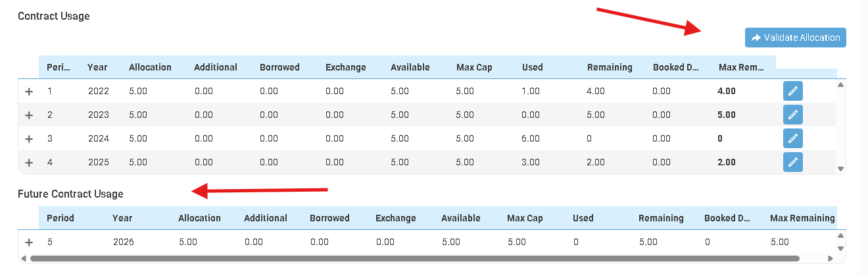Click the Allocation header in Contract Usage
The image size is (868, 276).
pyautogui.click(x=150, y=67)
